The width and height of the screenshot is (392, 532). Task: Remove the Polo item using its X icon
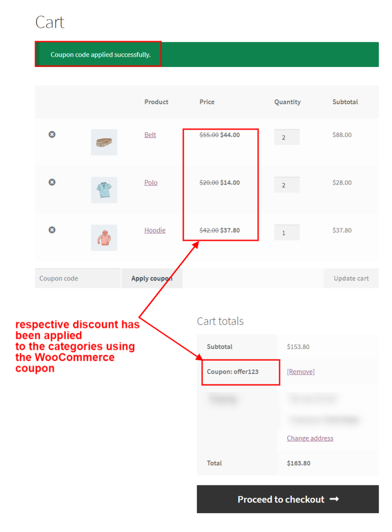coord(52,182)
